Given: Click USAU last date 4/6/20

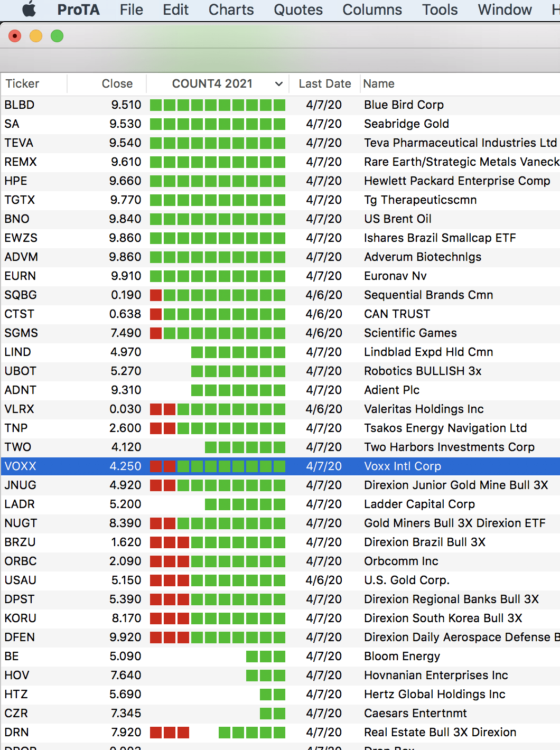Looking at the screenshot, I should click(324, 580).
